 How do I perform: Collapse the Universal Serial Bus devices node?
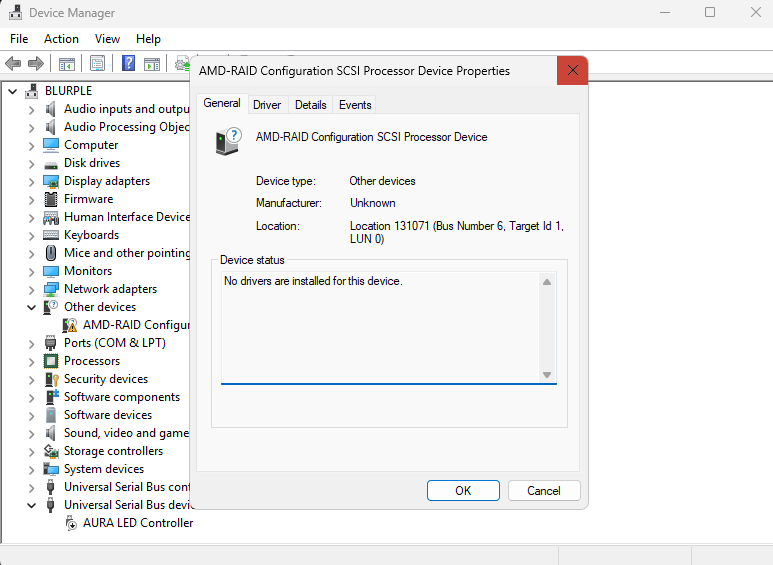coord(32,505)
